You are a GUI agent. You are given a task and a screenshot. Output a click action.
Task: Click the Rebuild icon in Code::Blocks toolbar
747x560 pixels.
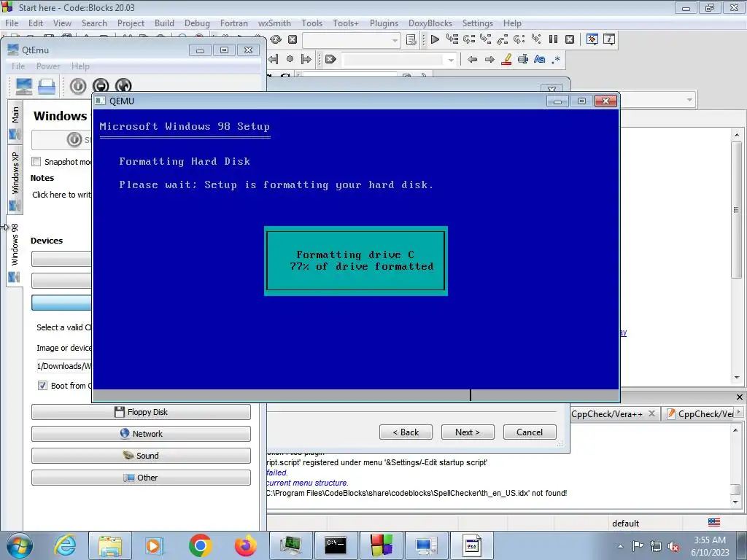coord(275,39)
